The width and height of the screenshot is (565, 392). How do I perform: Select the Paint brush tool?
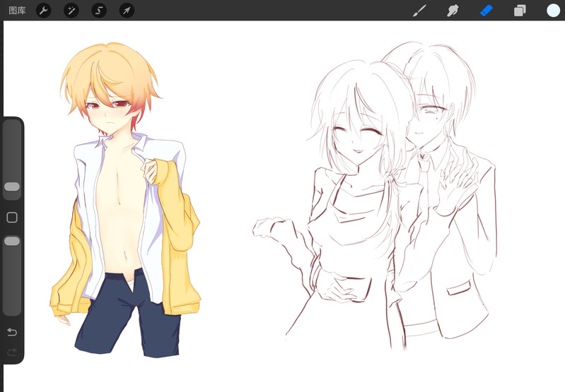click(x=419, y=11)
